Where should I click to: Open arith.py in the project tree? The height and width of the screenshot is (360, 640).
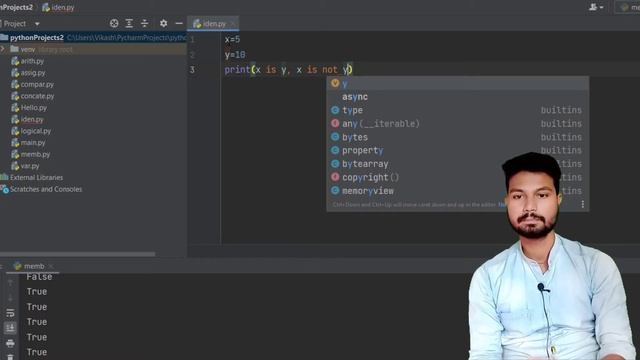(x=32, y=61)
